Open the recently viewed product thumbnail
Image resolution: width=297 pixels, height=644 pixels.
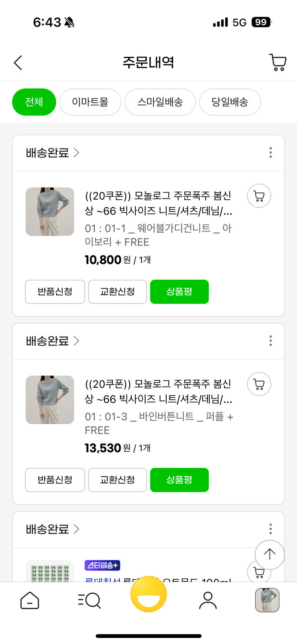click(x=267, y=600)
